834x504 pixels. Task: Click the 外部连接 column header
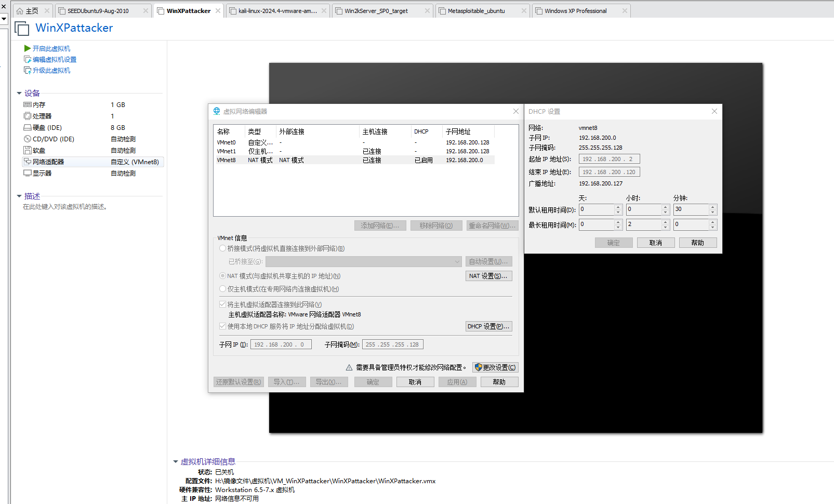click(317, 131)
